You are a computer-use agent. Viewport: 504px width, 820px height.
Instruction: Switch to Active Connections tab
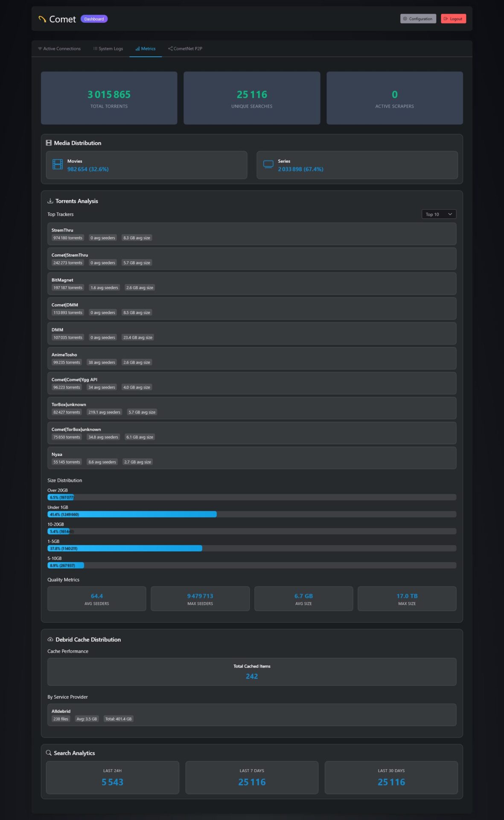click(59, 49)
